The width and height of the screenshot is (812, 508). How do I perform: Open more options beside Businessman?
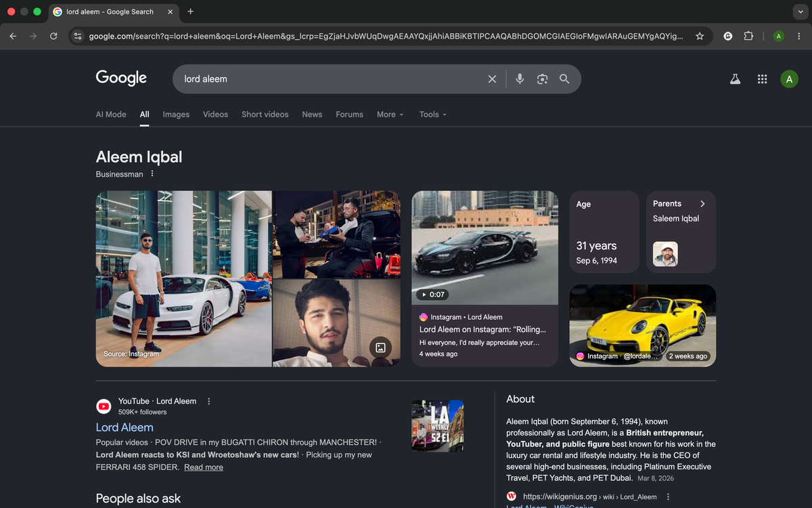coord(152,174)
